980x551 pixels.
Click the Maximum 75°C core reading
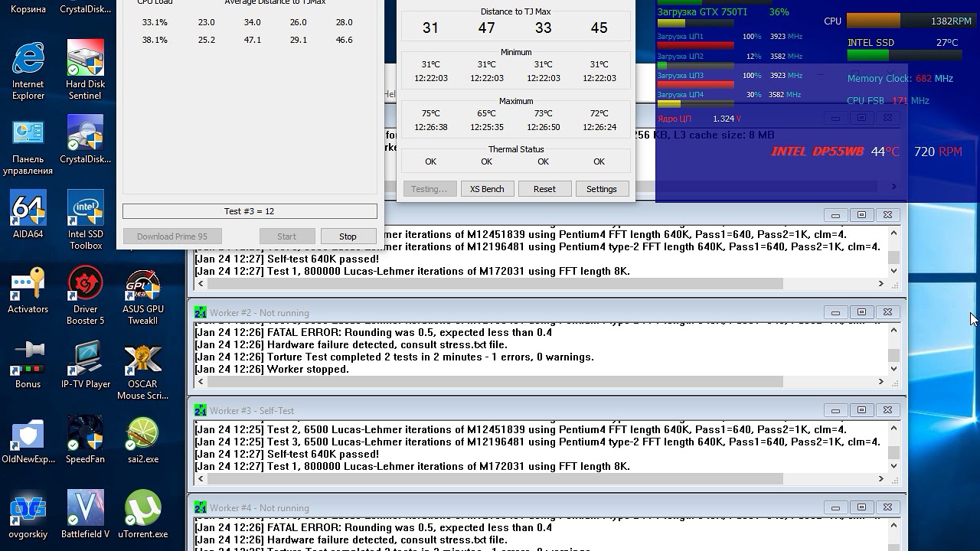430,113
